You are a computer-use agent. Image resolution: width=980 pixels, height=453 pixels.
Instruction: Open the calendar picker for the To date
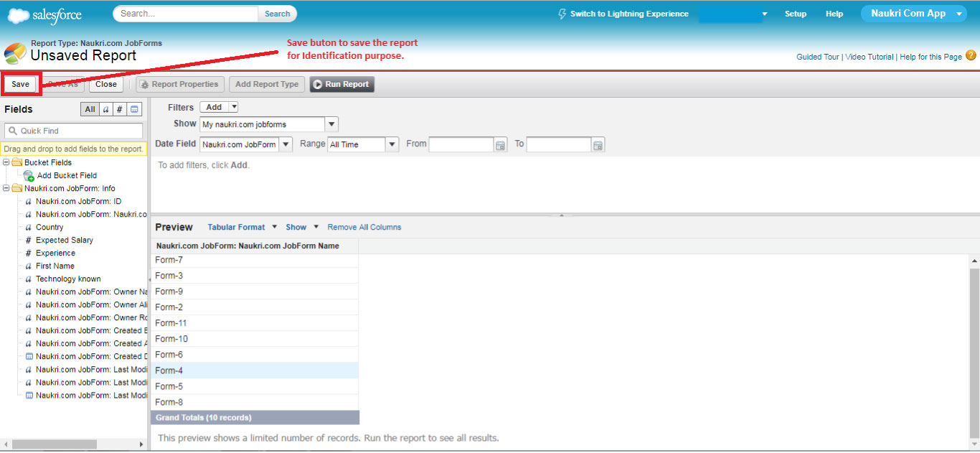tap(598, 144)
